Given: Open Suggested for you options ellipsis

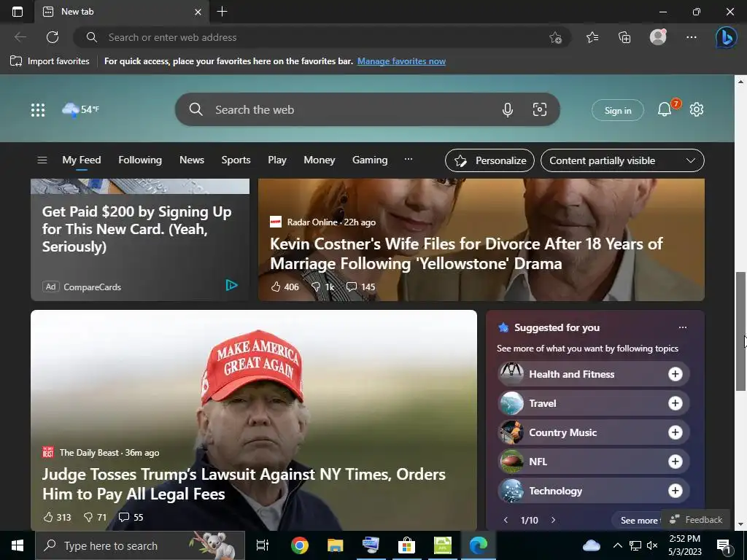Looking at the screenshot, I should tap(683, 327).
